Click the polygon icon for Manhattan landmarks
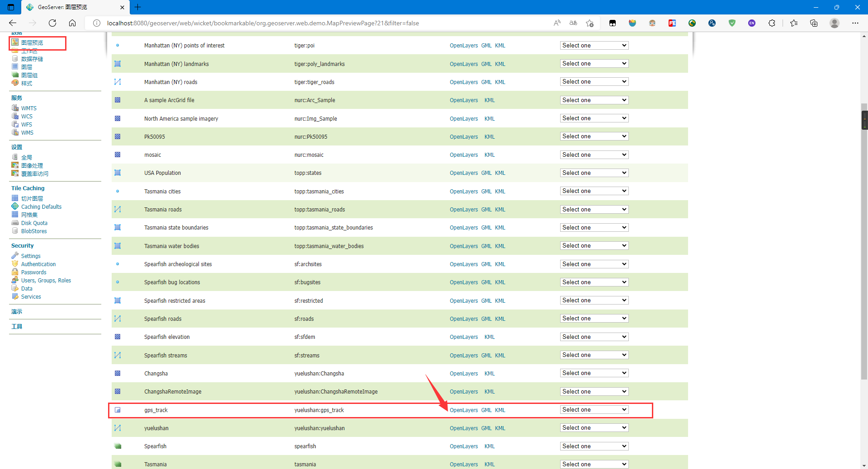The width and height of the screenshot is (868, 469). click(x=118, y=64)
